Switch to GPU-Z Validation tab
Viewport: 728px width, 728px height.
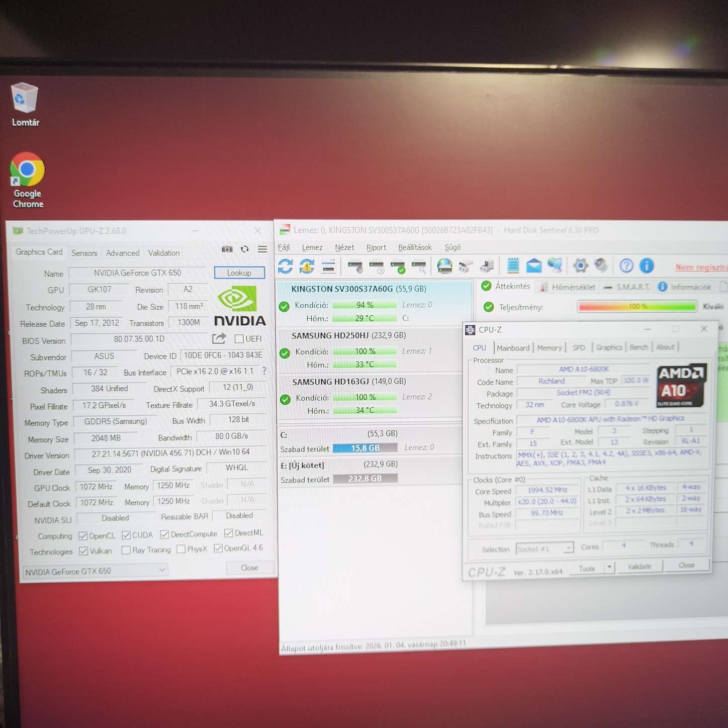point(164,253)
